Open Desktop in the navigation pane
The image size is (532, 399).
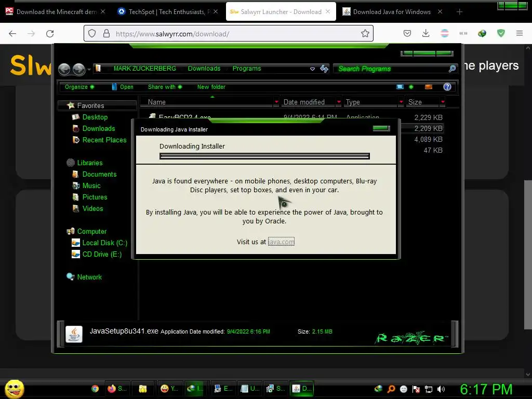point(95,117)
